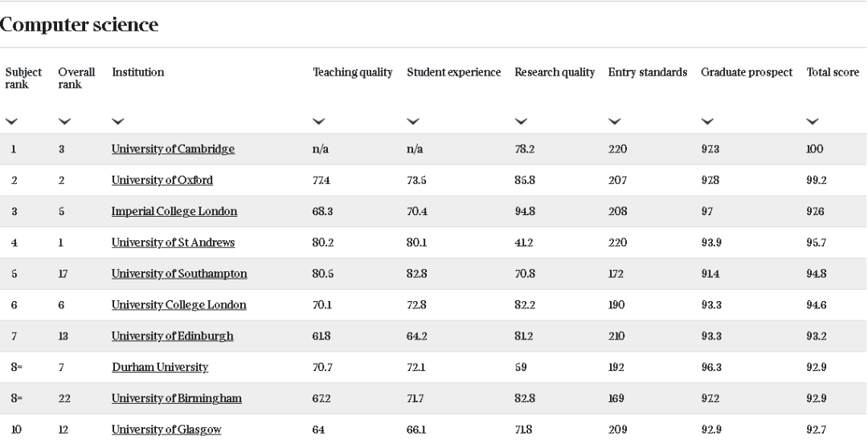Select the University of Southampton link
The height and width of the screenshot is (444, 868).
click(x=178, y=274)
